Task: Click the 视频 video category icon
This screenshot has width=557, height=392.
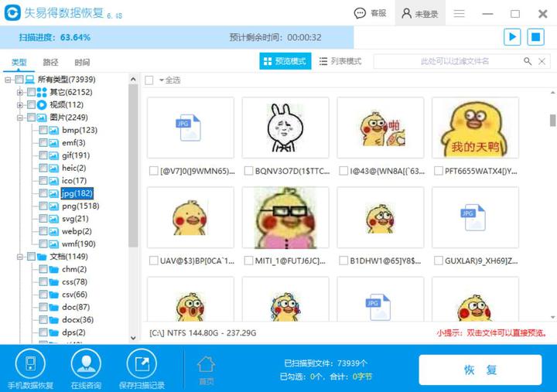Action: click(x=42, y=104)
